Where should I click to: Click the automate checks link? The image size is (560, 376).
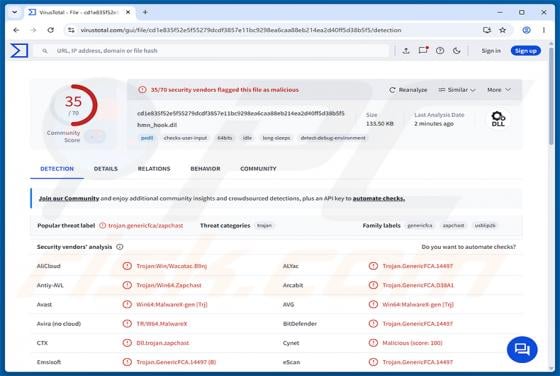(379, 198)
